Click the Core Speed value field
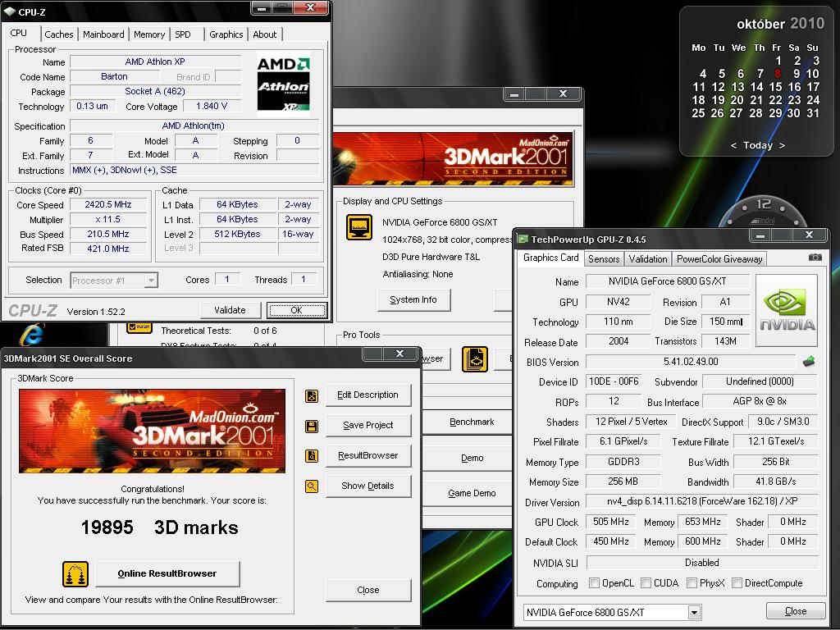Screen dimensions: 840x630 [108, 204]
